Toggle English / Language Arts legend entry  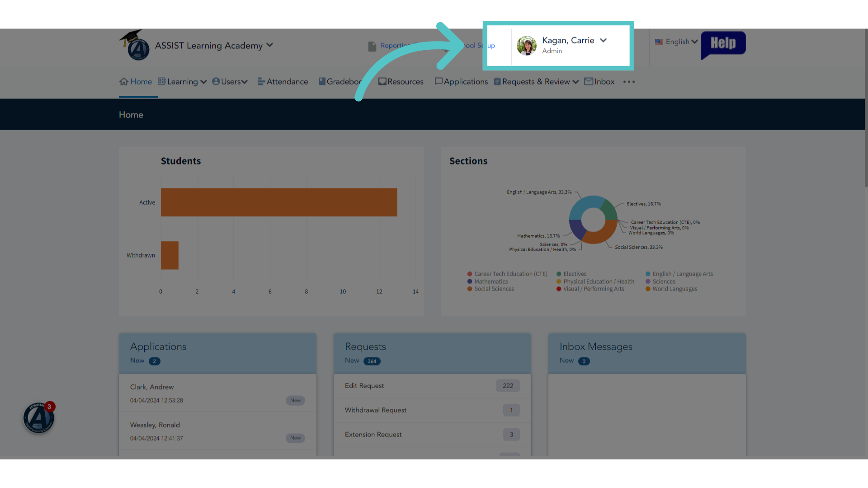(679, 274)
